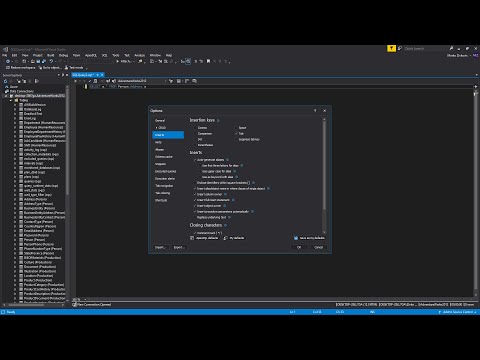The image size is (480, 360).
Task: Open the ApexSQL menu
Action: point(91,55)
